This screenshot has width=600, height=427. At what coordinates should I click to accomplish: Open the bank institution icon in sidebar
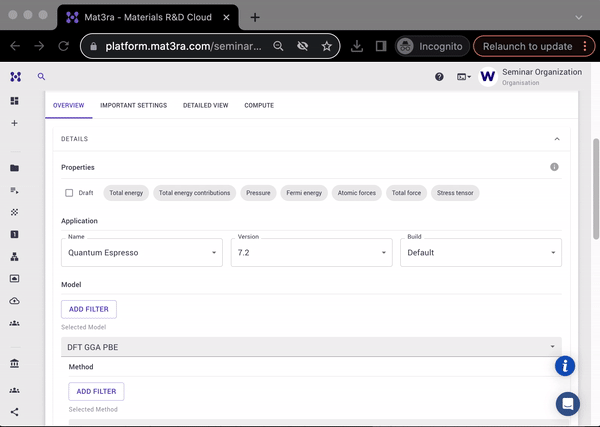[x=15, y=363]
